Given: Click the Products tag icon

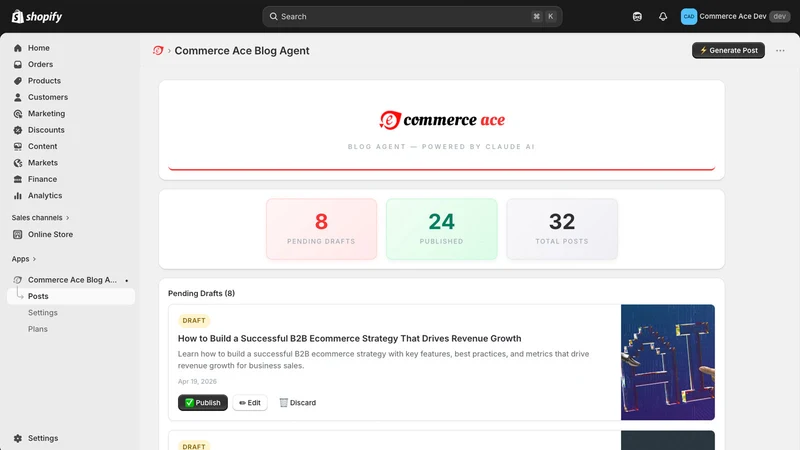Looking at the screenshot, I should (x=18, y=81).
